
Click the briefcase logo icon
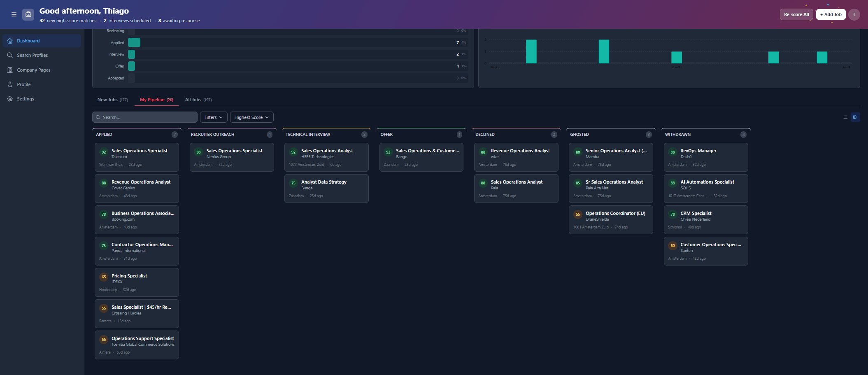click(28, 14)
